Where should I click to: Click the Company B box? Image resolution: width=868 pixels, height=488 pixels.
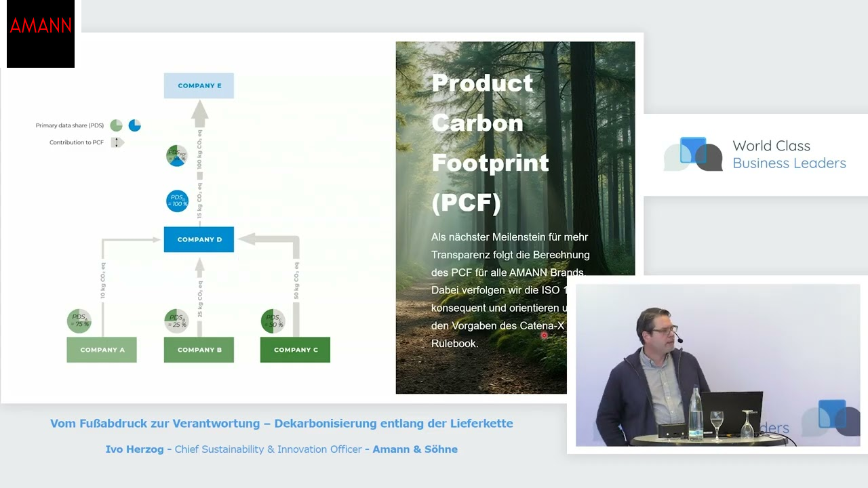[199, 350]
